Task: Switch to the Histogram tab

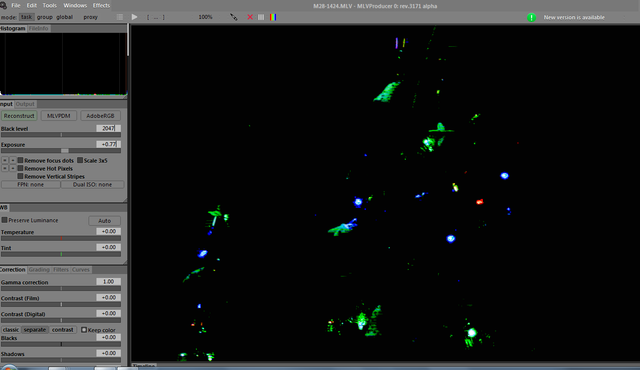Action: pyautogui.click(x=13, y=29)
